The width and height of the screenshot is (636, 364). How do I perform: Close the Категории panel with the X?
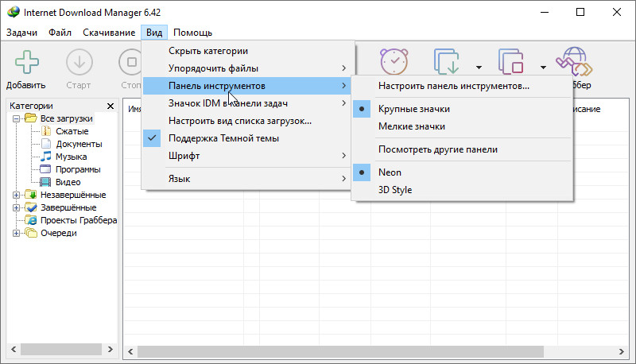coord(110,106)
